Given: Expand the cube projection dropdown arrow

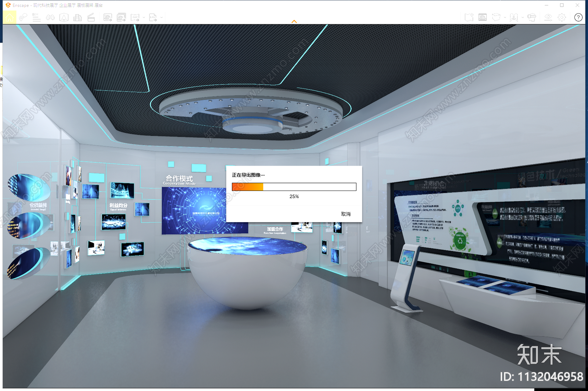Looking at the screenshot, I should click(505, 17).
